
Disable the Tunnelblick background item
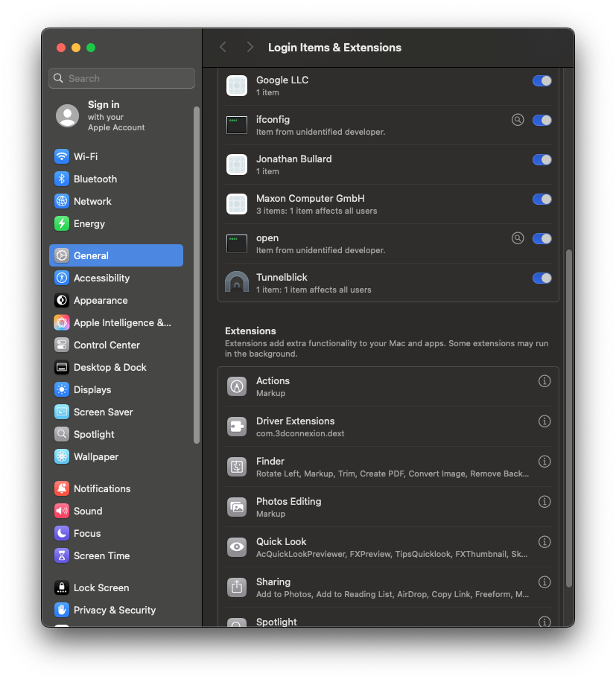click(x=542, y=278)
